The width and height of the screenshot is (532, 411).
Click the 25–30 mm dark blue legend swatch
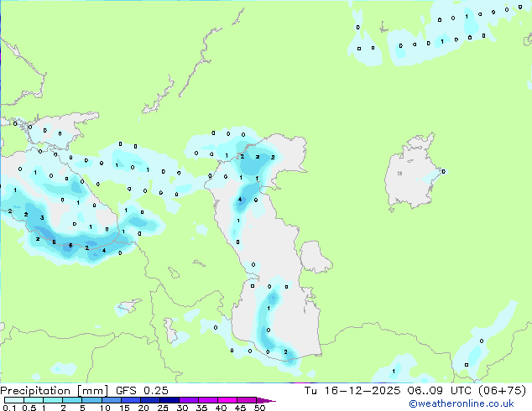click(x=170, y=400)
